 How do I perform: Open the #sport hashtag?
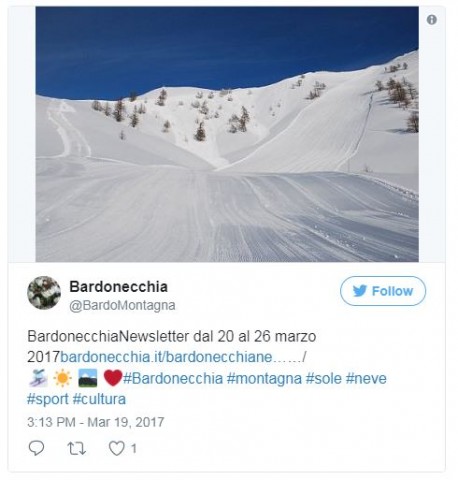pyautogui.click(x=48, y=399)
